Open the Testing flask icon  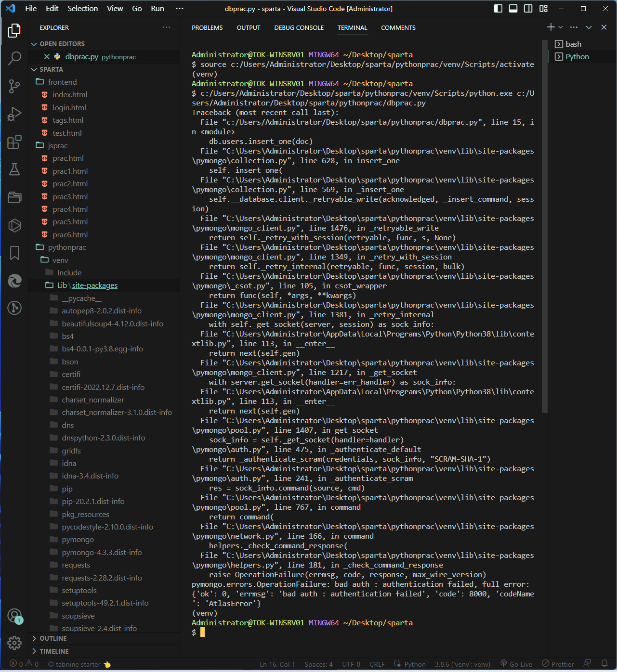(14, 169)
